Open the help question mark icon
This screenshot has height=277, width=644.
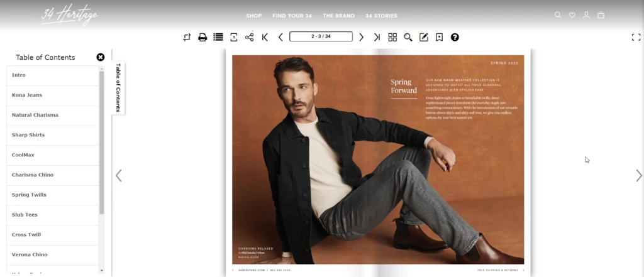point(455,37)
